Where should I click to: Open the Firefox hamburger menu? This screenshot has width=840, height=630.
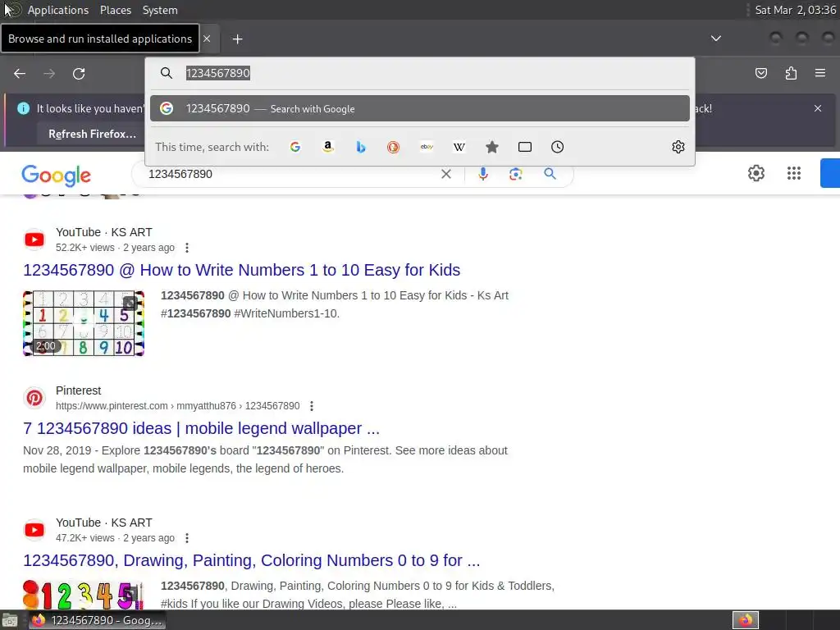click(820, 73)
